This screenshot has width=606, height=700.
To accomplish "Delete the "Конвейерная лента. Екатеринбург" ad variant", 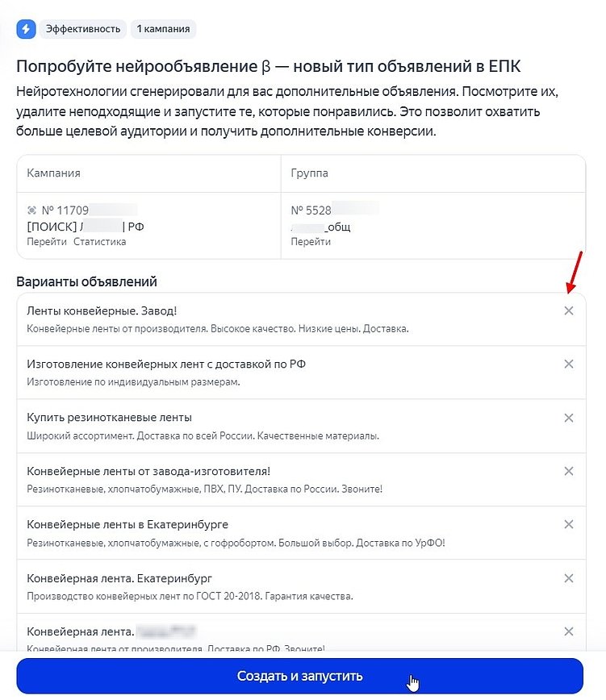I will pyautogui.click(x=568, y=578).
